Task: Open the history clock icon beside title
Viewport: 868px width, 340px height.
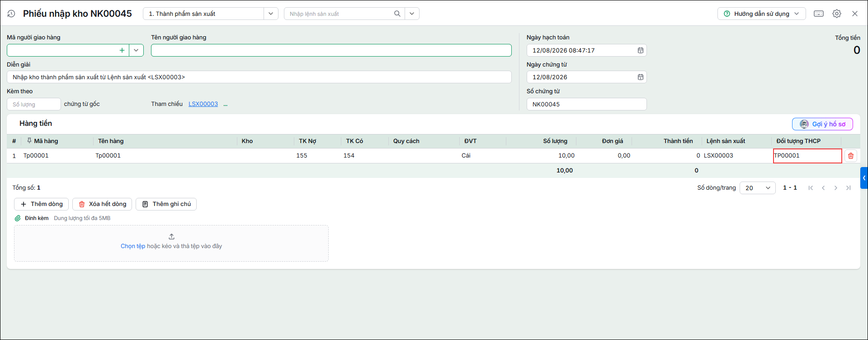Action: coord(11,14)
